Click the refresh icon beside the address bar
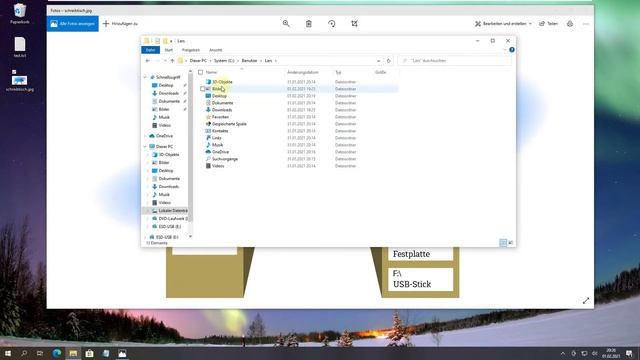The height and width of the screenshot is (360, 640). [389, 61]
